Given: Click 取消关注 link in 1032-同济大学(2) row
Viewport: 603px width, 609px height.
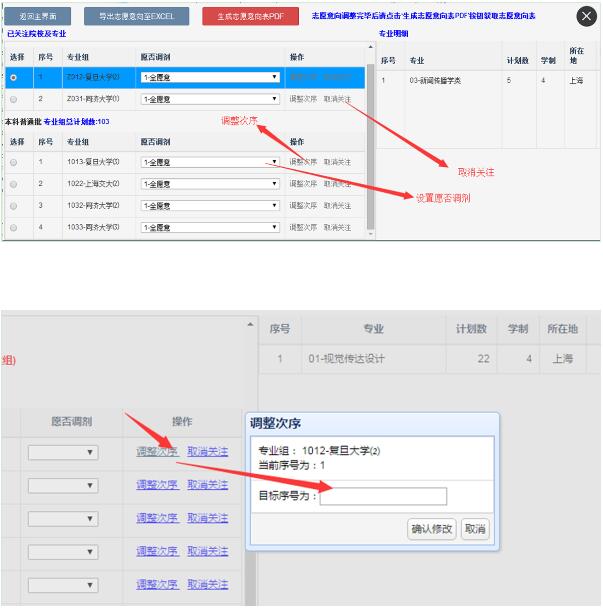Looking at the screenshot, I should click(x=337, y=205).
